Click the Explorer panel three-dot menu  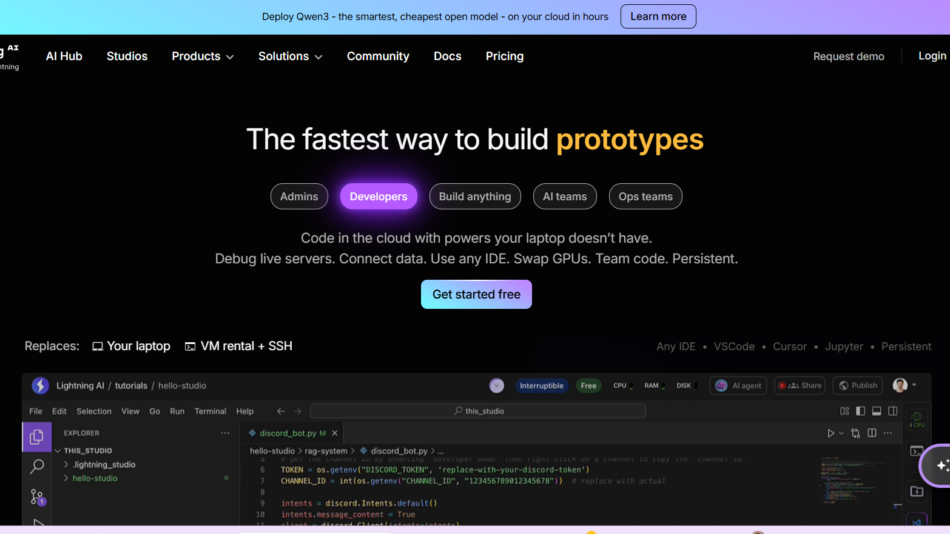pyautogui.click(x=225, y=433)
